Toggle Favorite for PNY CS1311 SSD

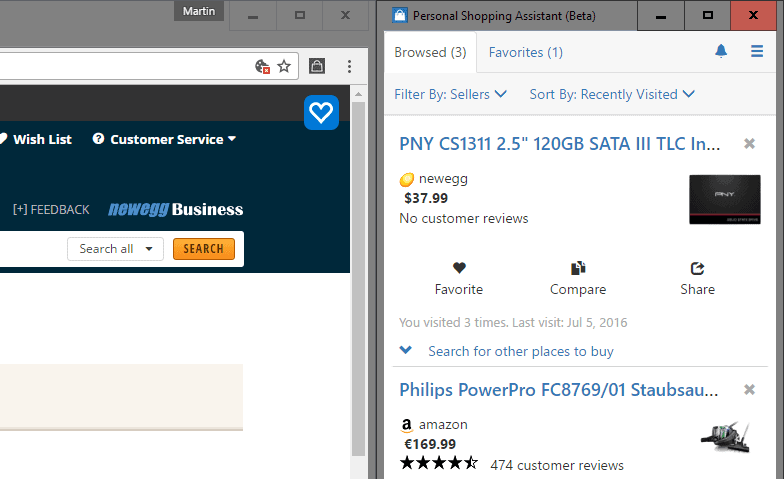coord(459,278)
